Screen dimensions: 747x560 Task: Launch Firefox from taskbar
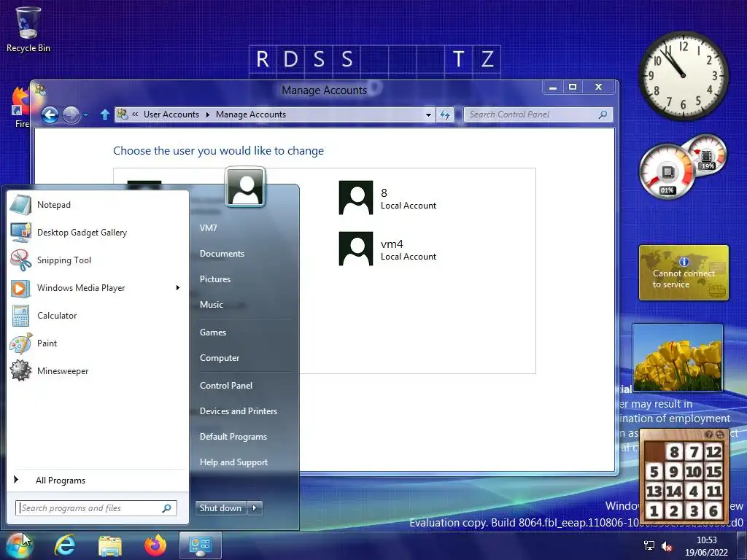point(155,545)
